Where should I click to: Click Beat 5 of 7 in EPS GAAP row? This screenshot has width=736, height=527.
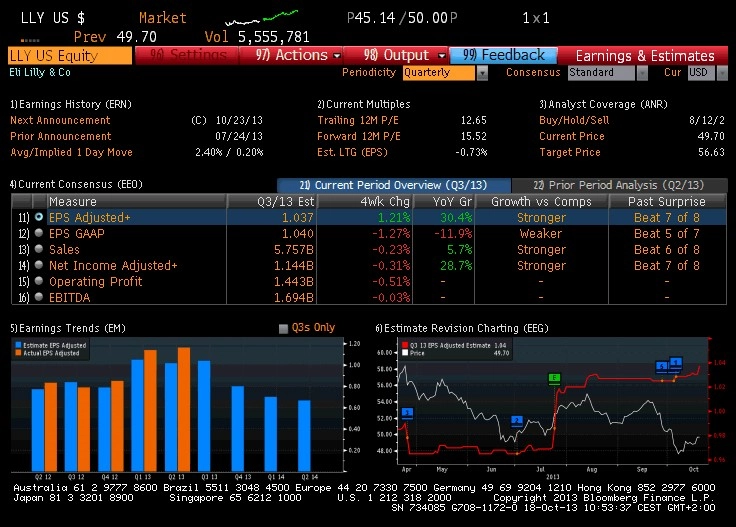[667, 233]
